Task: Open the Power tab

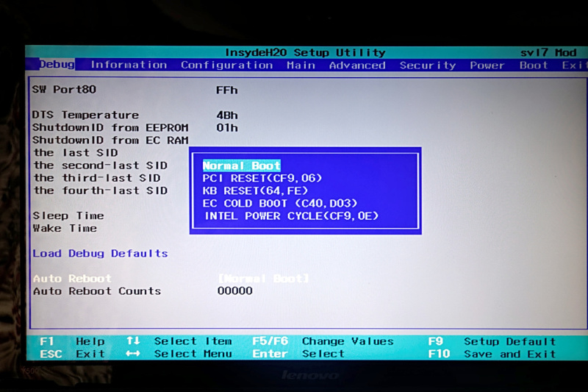Action: pyautogui.click(x=487, y=65)
